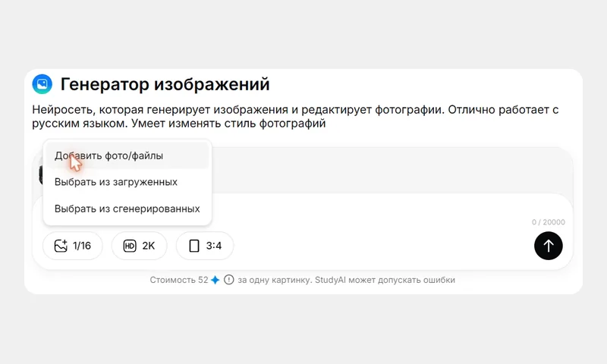Click the "Стоимость 52" cost text
The width and height of the screenshot is (607, 364).
[179, 280]
